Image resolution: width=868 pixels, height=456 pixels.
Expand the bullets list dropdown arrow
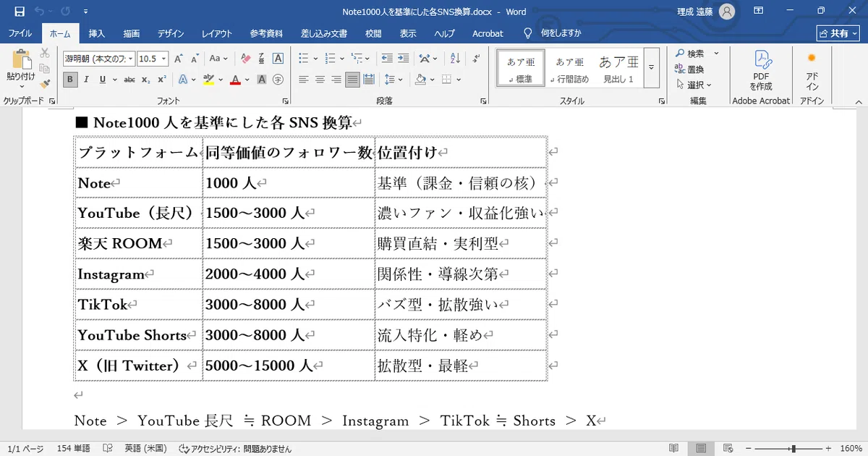coord(315,58)
